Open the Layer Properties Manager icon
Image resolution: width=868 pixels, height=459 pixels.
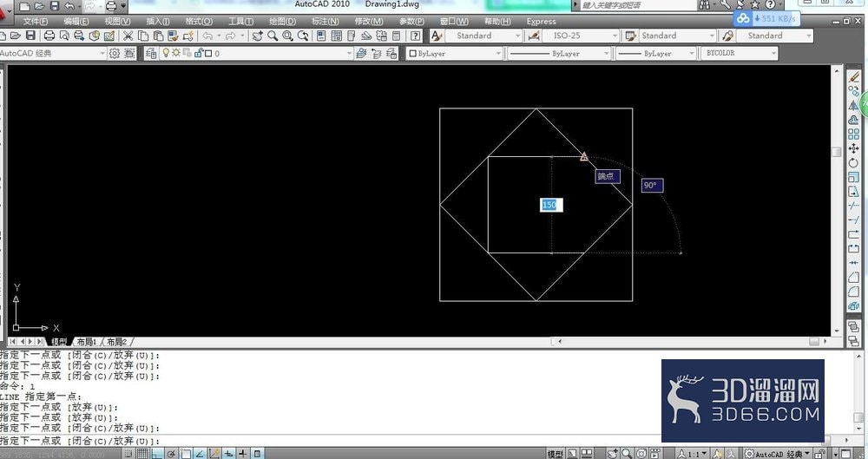point(151,53)
